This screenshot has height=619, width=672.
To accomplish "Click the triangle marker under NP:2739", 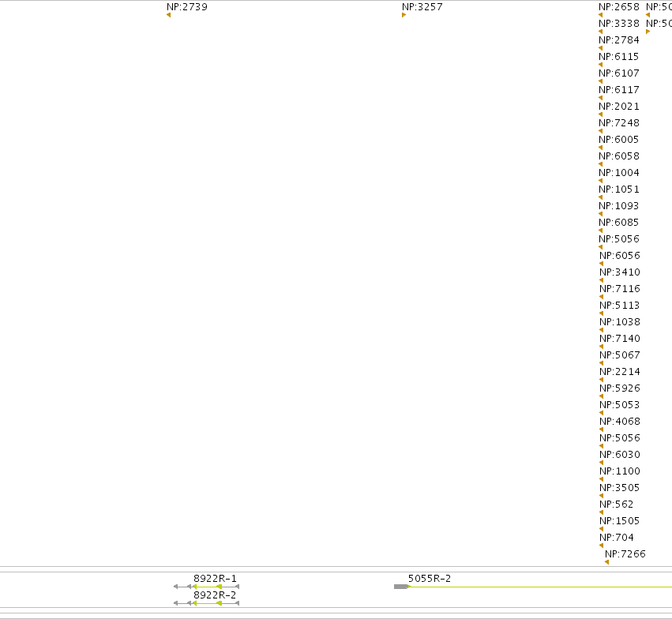I will click(x=168, y=15).
